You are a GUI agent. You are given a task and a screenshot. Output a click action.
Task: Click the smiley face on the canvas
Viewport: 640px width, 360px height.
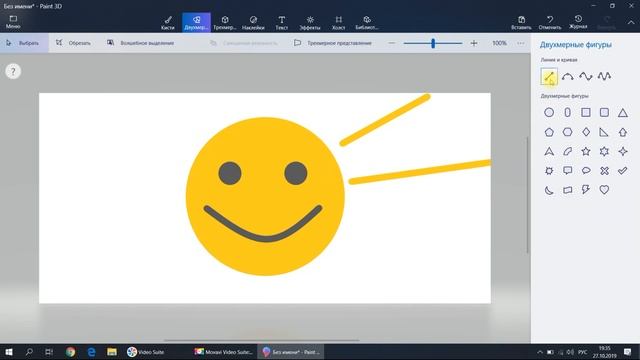point(265,196)
